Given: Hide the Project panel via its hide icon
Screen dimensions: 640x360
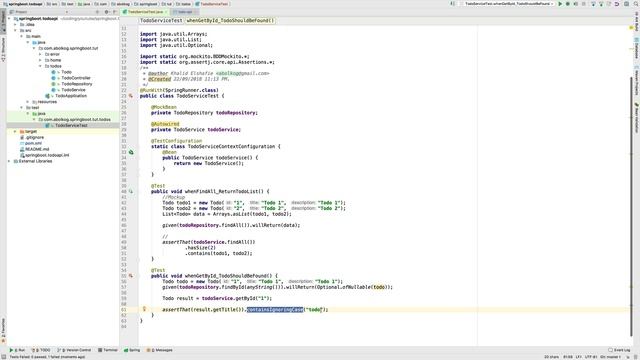Looking at the screenshot, I should coord(115,12).
